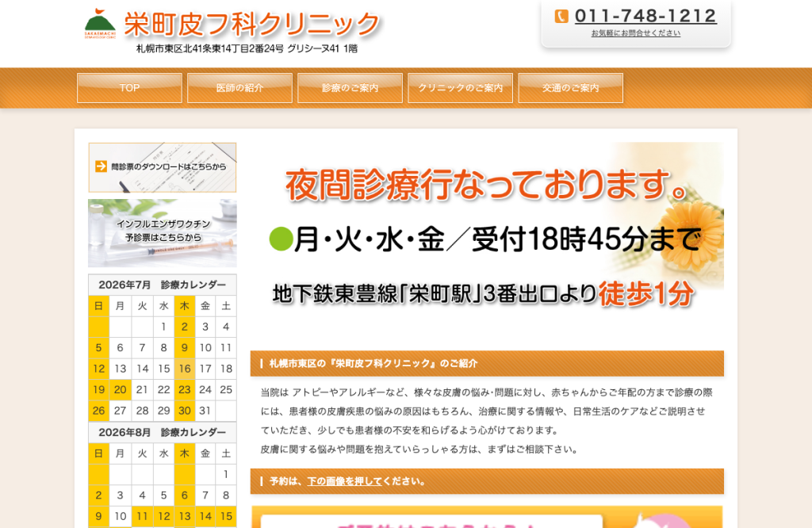Select July 21 calendar cell

coord(143,389)
